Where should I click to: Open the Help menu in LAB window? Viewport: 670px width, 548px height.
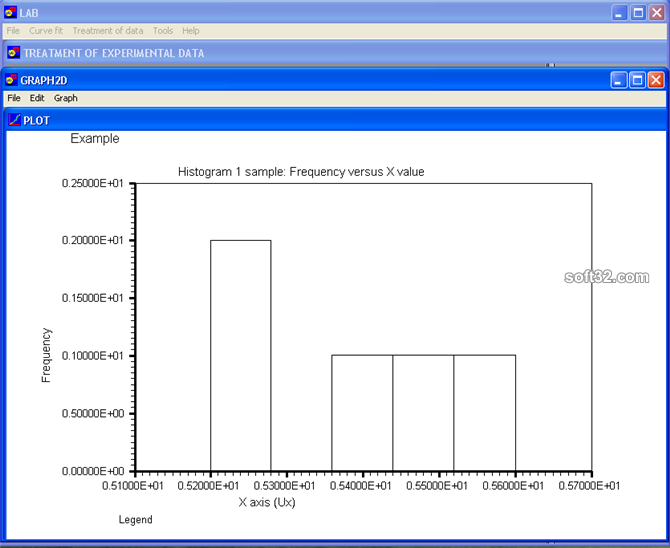191,31
